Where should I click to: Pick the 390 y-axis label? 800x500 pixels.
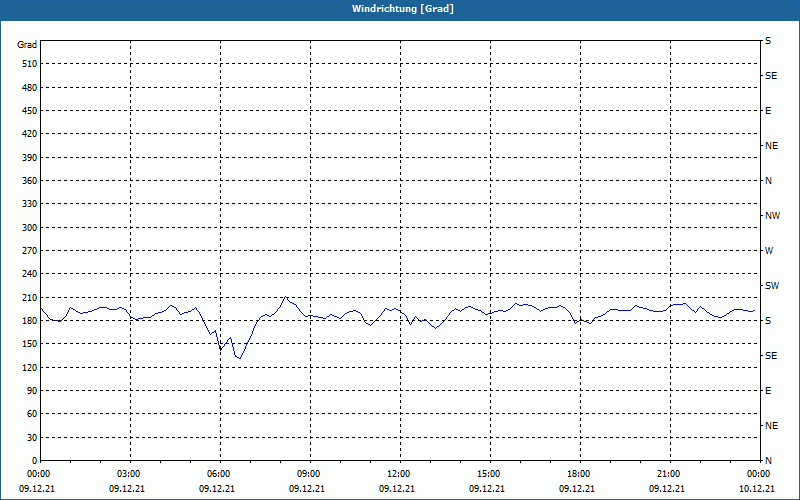click(x=30, y=157)
